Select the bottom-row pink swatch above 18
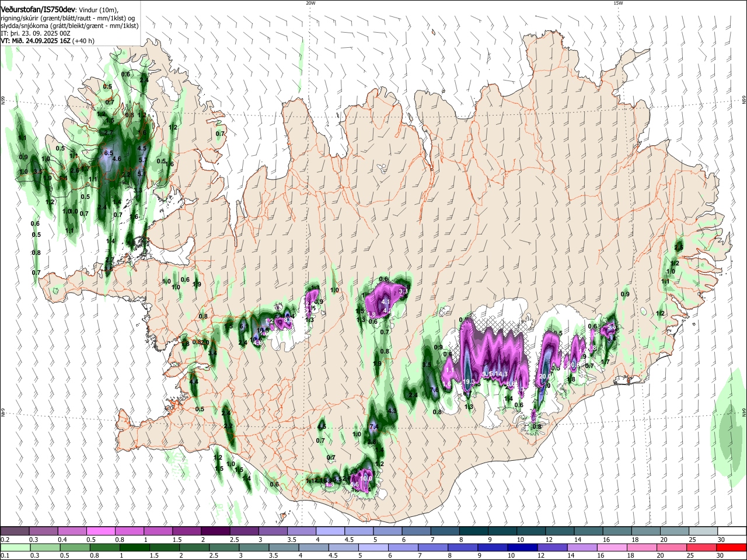The image size is (747, 560). click(x=642, y=547)
